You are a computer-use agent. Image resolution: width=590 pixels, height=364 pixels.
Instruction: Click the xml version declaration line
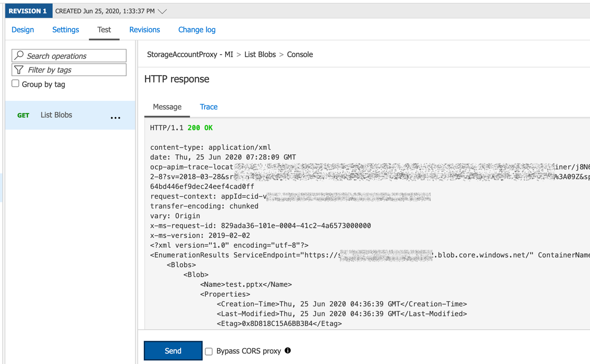coord(229,245)
